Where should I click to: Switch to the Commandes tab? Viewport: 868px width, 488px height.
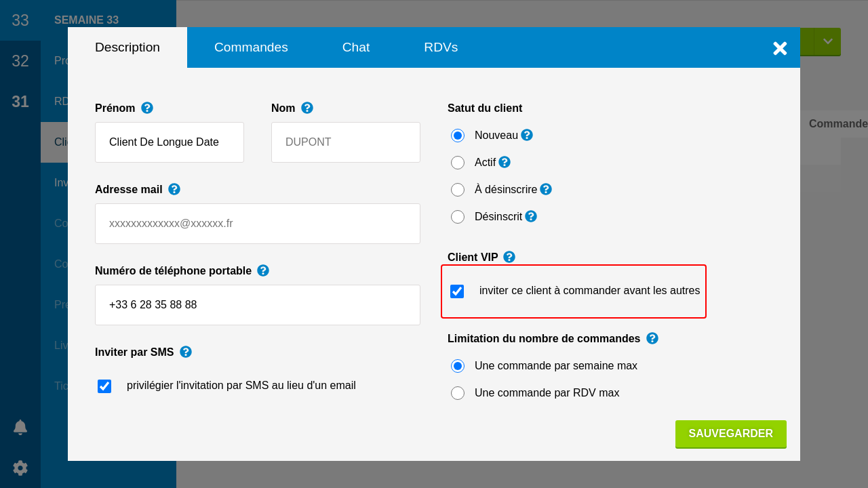coord(251,47)
